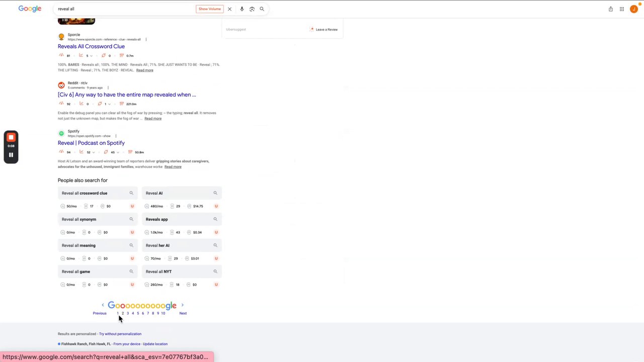The image size is (644, 362).
Task: Click search icon on 'Reveal AI' chip
Action: tap(215, 193)
